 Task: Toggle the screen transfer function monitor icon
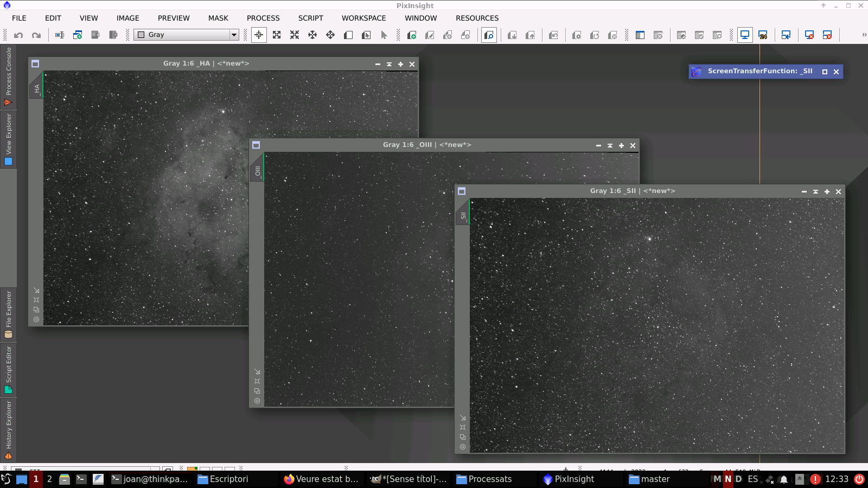[744, 35]
